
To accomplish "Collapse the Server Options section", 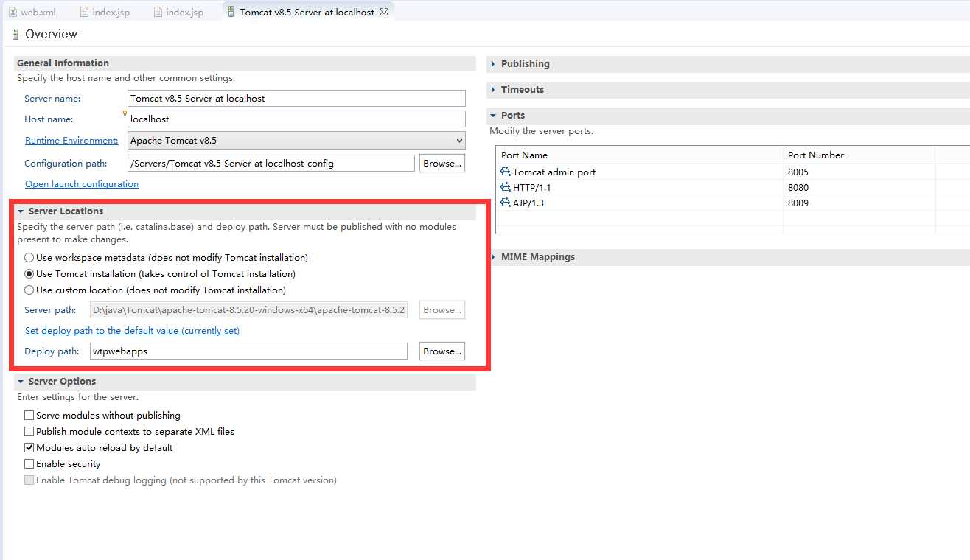I will (21, 382).
